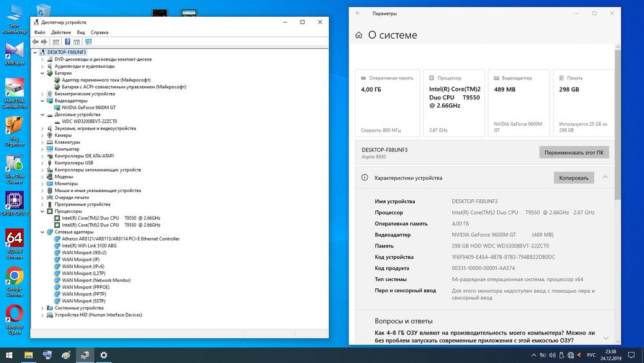Click the Forward arrow in Device Manager toolbar
The width and height of the screenshot is (644, 363).
point(44,42)
